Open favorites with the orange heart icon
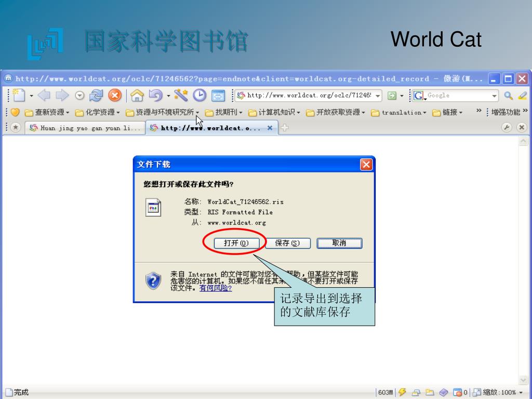 click(x=15, y=112)
